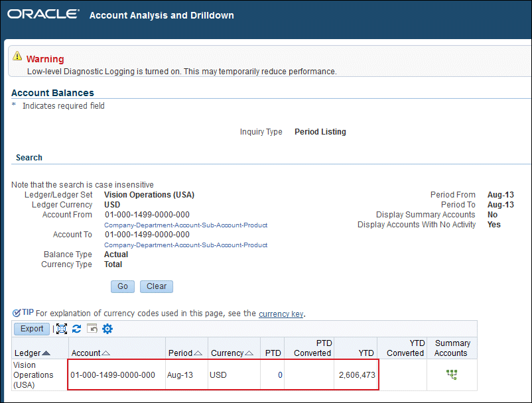The image size is (532, 403).
Task: Click the Account To value
Action: pos(147,235)
